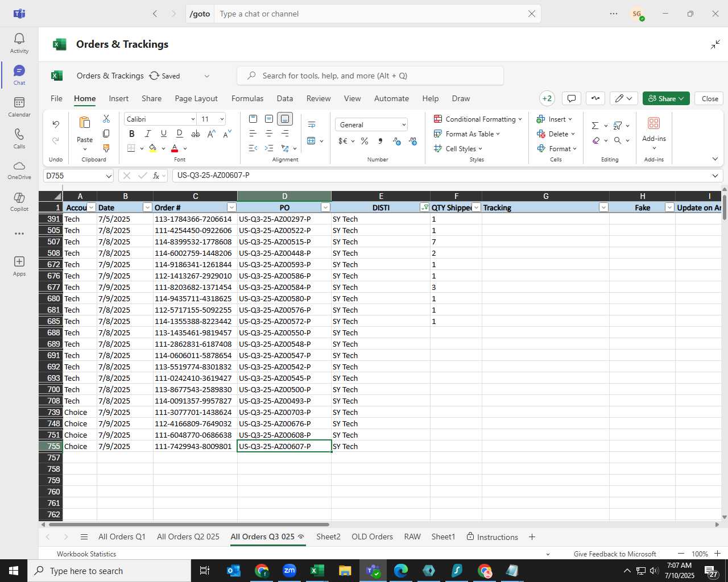Add a new sheet with plus button
Viewport: 728px width, 582px height.
532,537
